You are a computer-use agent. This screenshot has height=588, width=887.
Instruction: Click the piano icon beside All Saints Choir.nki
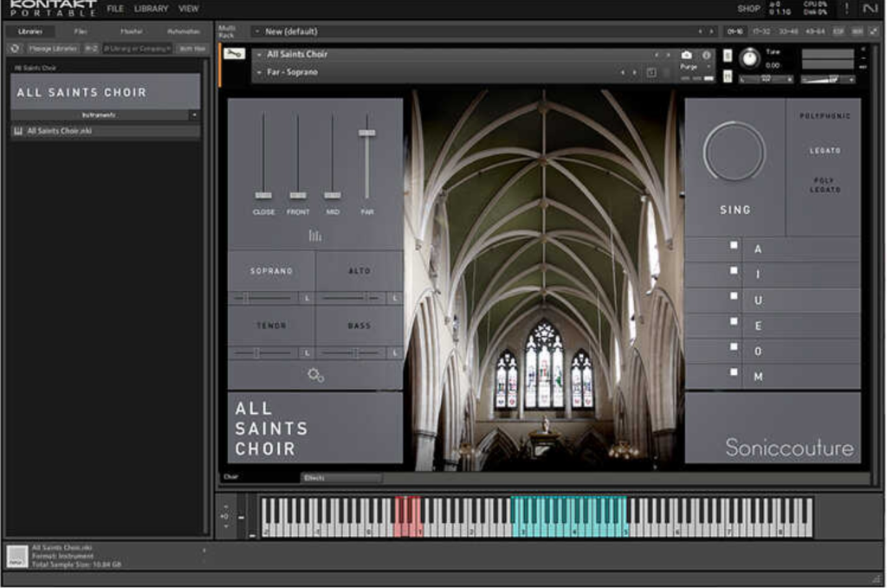[x=18, y=131]
